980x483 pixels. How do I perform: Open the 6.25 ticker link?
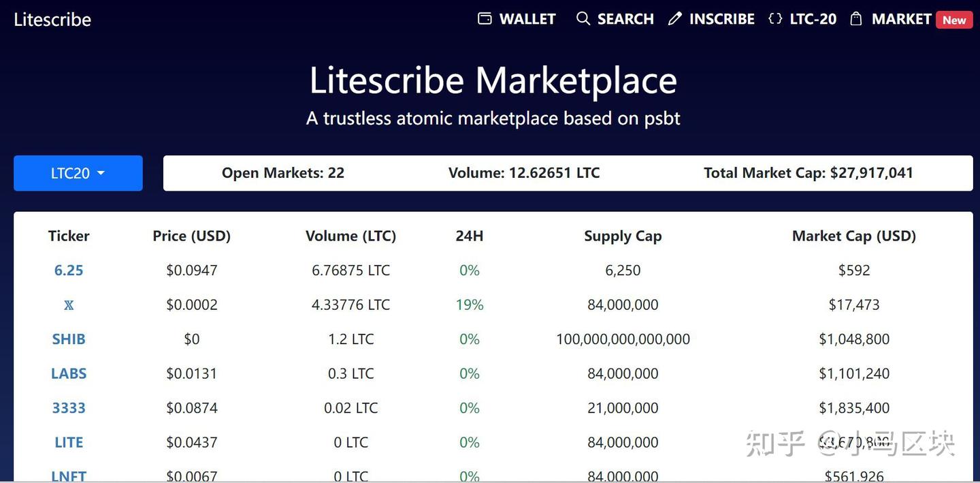click(69, 270)
